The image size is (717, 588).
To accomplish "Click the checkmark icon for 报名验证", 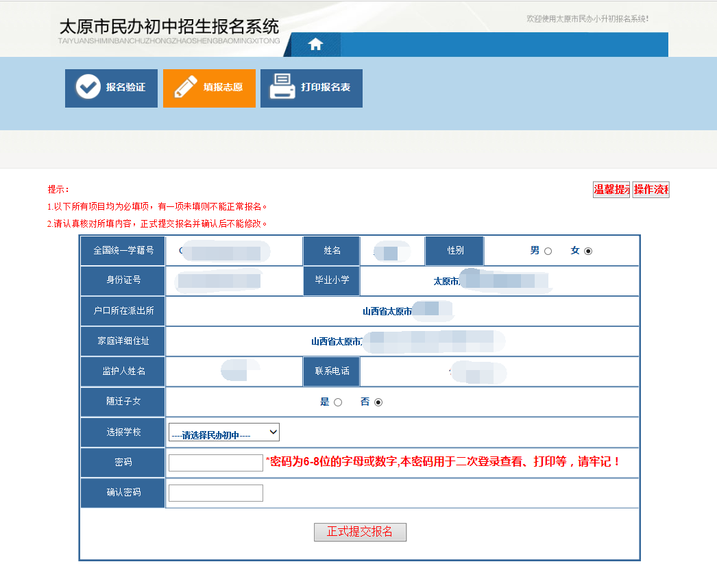I will coord(88,88).
